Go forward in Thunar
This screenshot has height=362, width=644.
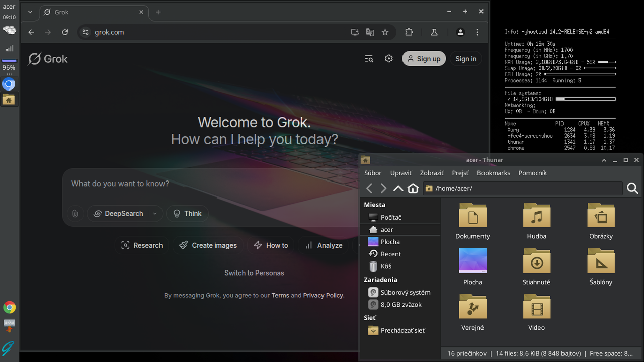pos(383,188)
